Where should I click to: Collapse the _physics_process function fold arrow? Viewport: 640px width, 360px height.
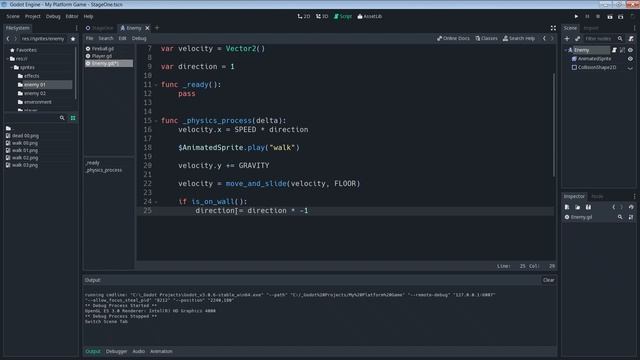pos(156,121)
